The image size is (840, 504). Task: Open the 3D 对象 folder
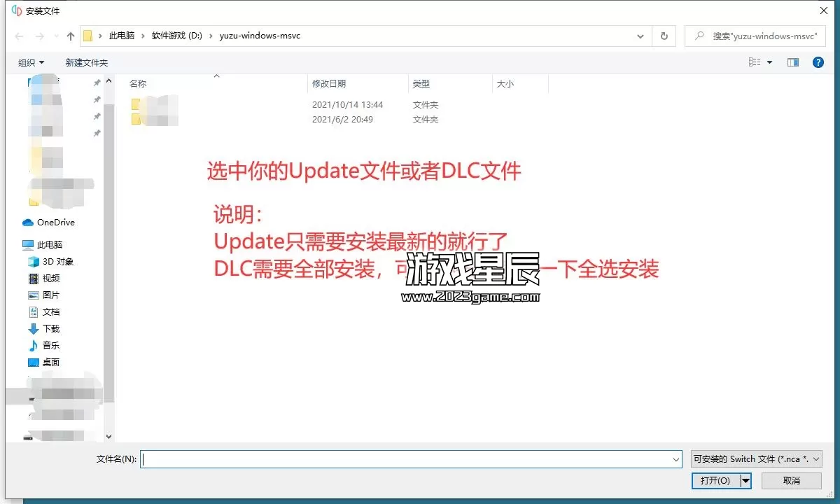click(57, 262)
